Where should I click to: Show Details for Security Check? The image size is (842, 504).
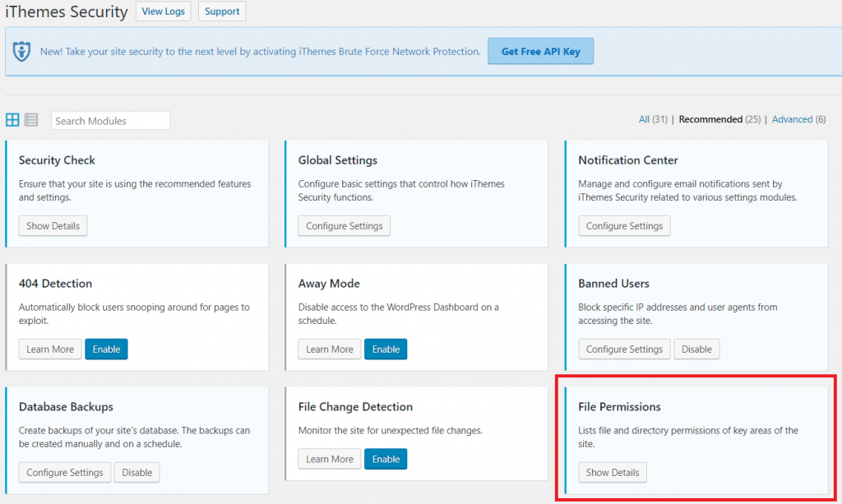click(x=53, y=226)
